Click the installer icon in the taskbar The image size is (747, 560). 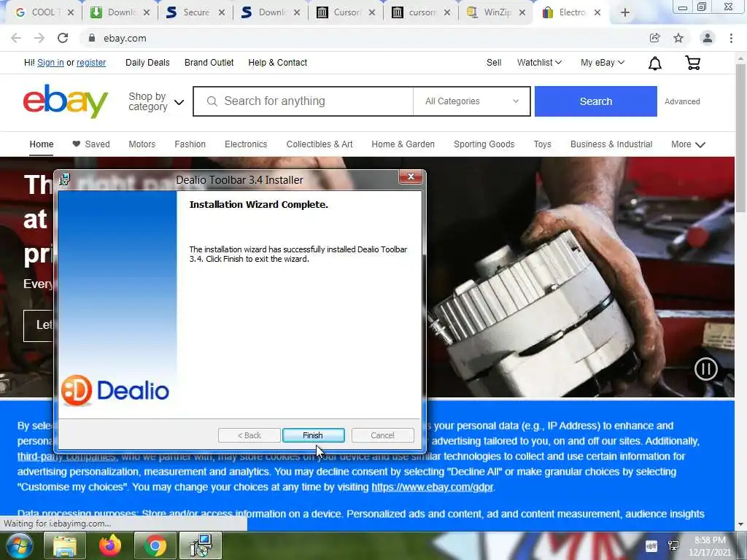[200, 545]
